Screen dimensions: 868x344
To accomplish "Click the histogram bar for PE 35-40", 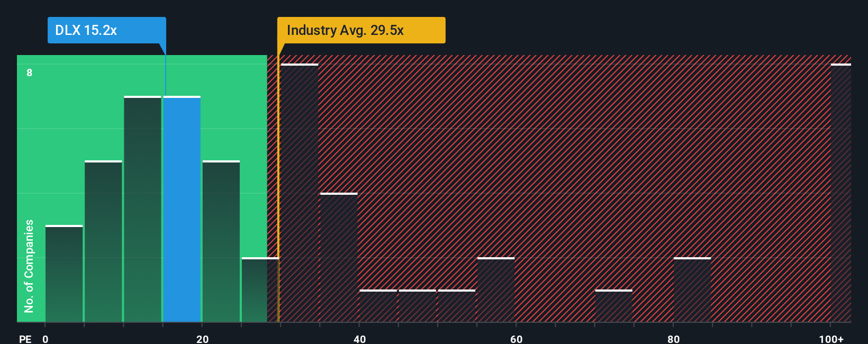I will pos(339,257).
